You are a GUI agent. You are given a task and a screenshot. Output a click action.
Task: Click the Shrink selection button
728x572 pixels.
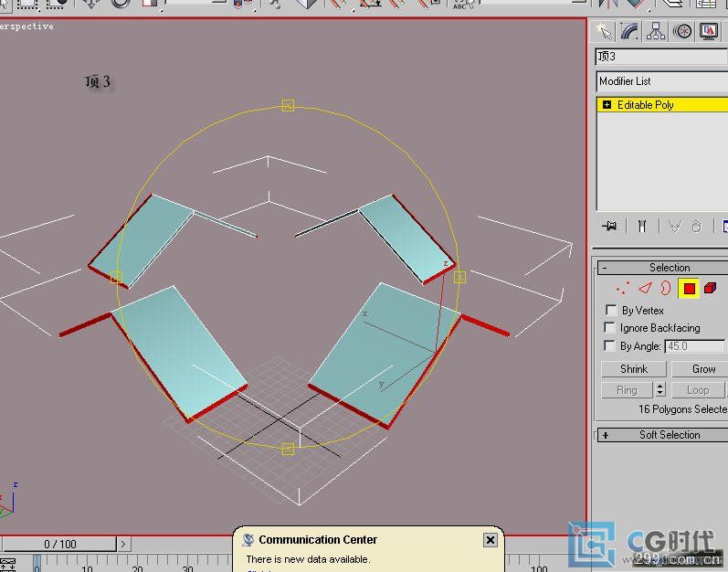(x=633, y=368)
